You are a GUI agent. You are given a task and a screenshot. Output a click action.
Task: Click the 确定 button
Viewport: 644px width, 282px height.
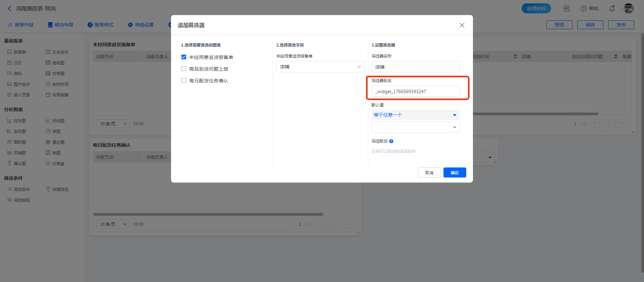(x=454, y=172)
